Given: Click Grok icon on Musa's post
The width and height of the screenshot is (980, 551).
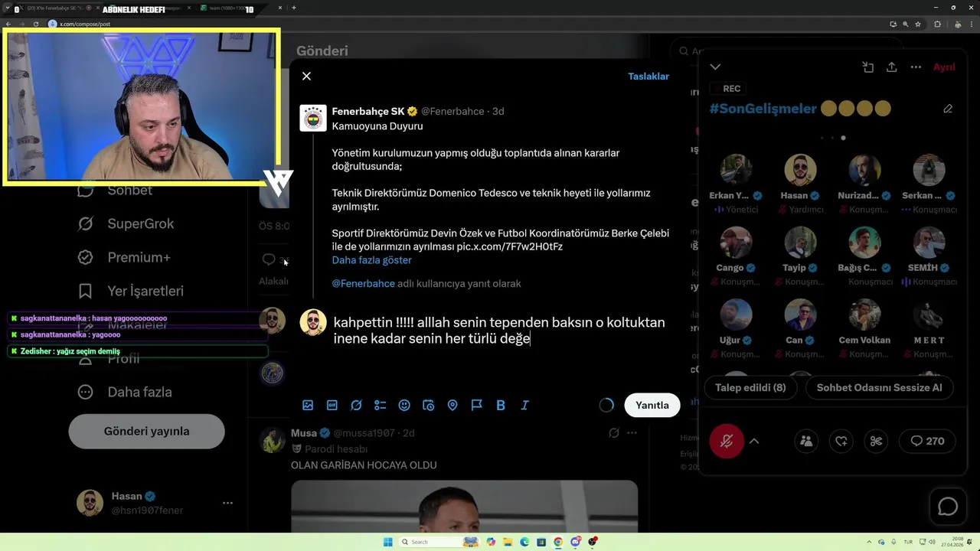Looking at the screenshot, I should click(613, 433).
